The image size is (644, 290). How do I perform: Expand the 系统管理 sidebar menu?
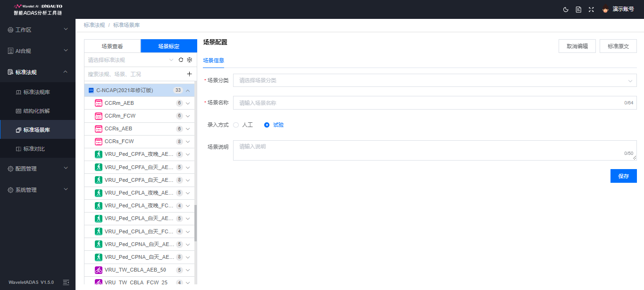coord(66,189)
